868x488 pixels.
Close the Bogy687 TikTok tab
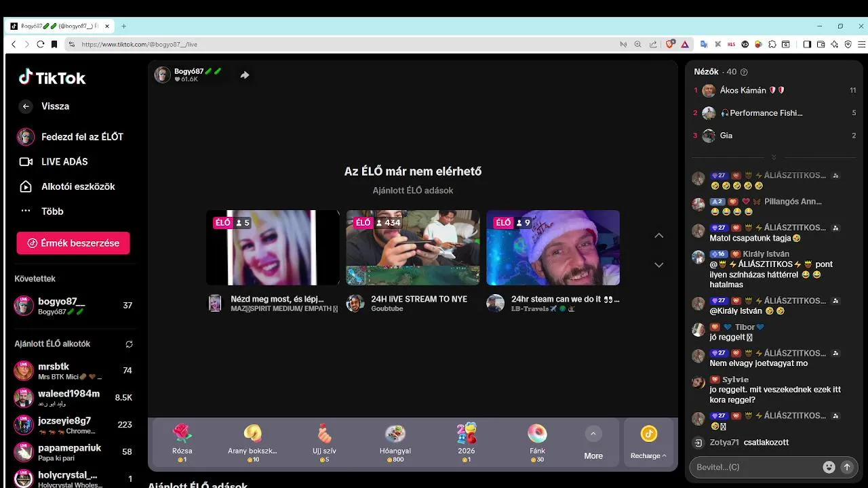pyautogui.click(x=107, y=26)
